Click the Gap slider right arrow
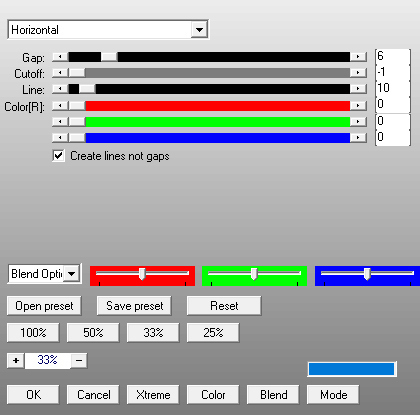The image size is (420, 415). pyautogui.click(x=358, y=57)
